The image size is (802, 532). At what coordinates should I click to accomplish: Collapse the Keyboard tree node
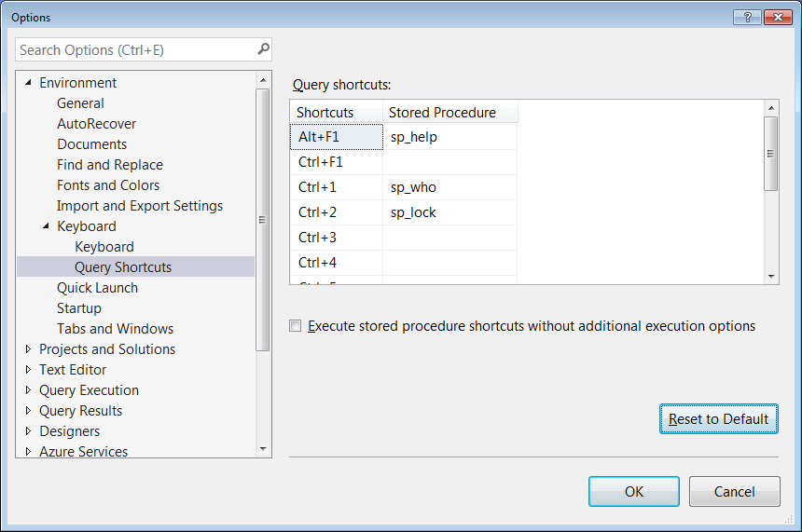(46, 226)
